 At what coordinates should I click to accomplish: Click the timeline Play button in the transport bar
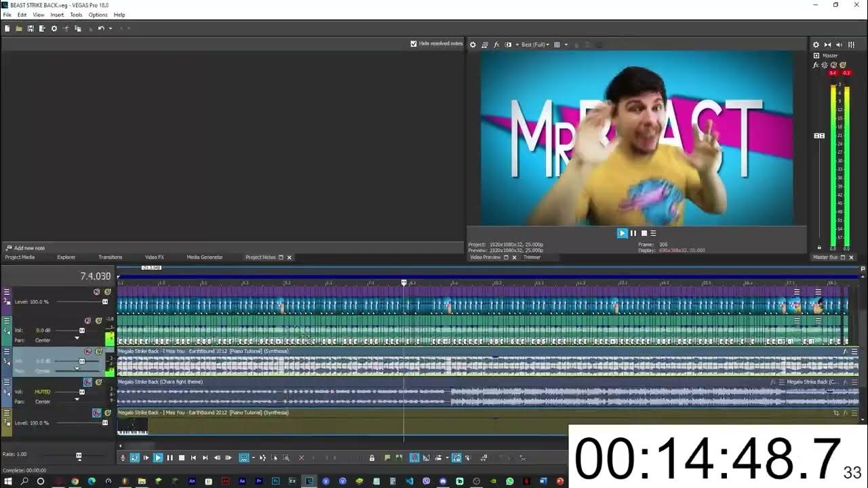(158, 457)
